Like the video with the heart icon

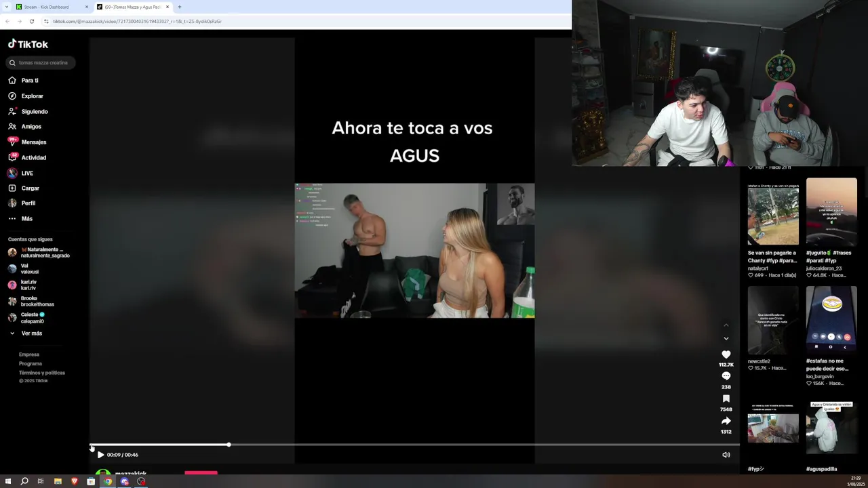click(726, 354)
